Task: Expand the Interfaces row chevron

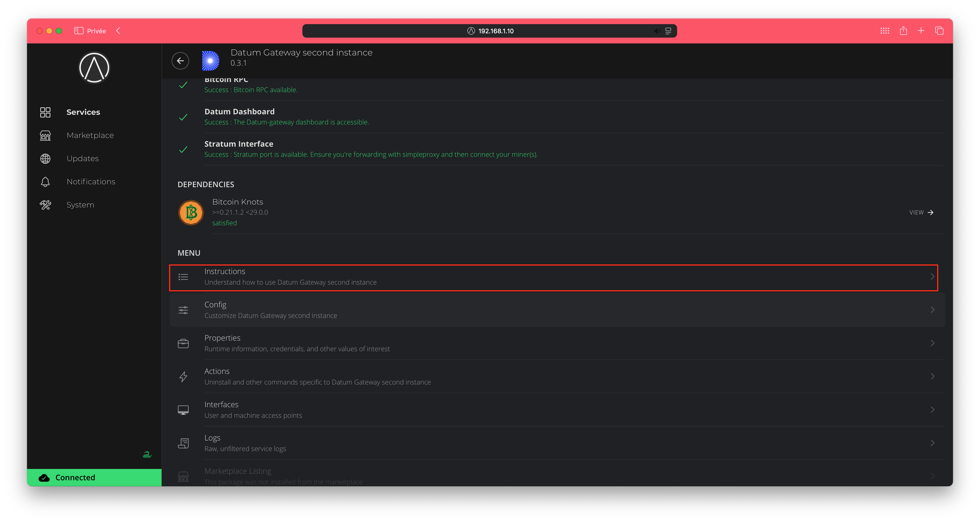Action: pos(932,409)
